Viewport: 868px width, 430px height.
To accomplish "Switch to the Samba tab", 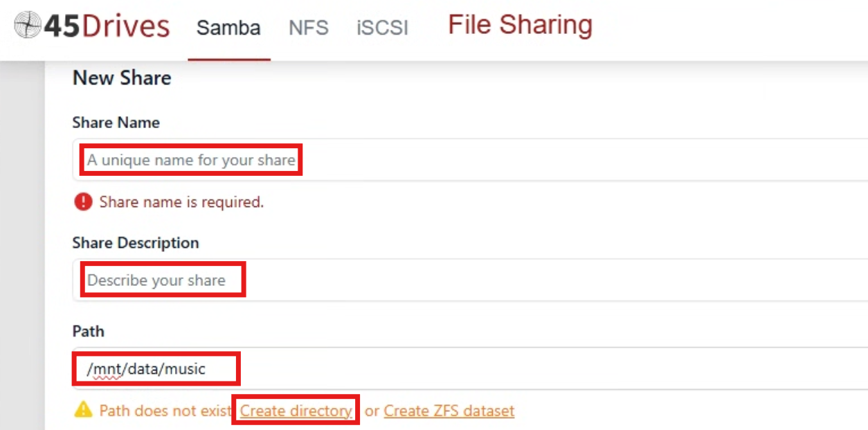I will point(228,28).
